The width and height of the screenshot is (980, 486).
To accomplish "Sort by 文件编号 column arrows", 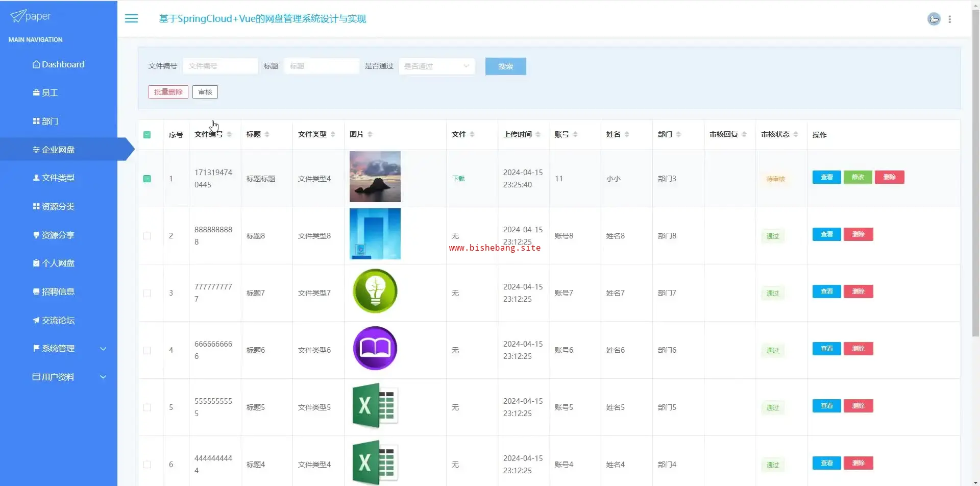I will [229, 134].
